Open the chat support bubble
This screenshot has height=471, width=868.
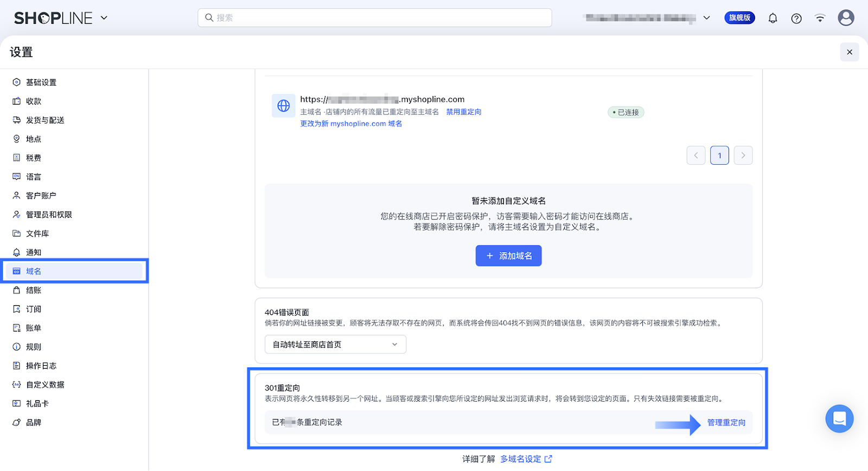(x=839, y=418)
